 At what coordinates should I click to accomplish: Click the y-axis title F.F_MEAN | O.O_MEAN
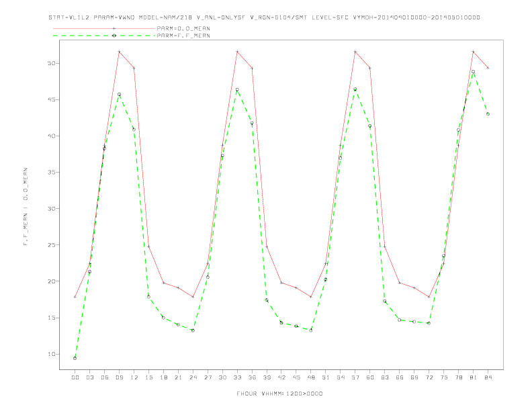point(26,207)
